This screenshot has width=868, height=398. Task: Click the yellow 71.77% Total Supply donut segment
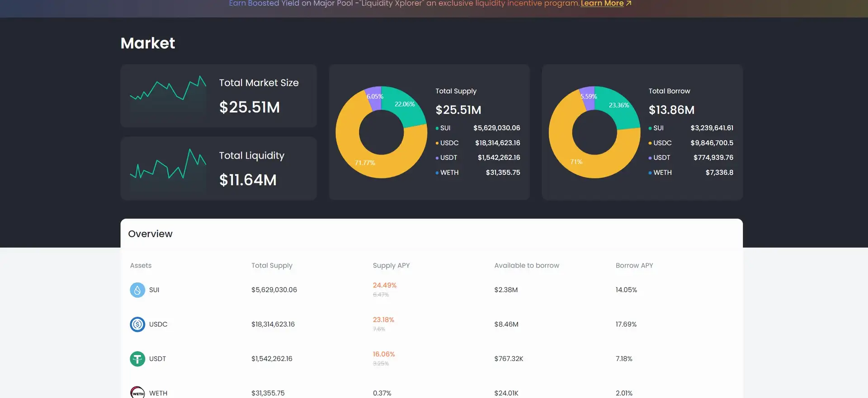tap(365, 162)
